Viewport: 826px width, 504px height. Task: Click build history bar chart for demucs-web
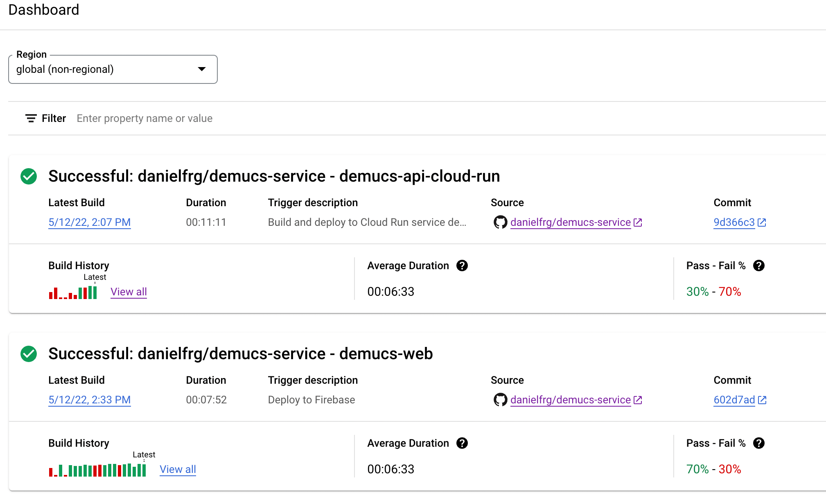(x=97, y=470)
